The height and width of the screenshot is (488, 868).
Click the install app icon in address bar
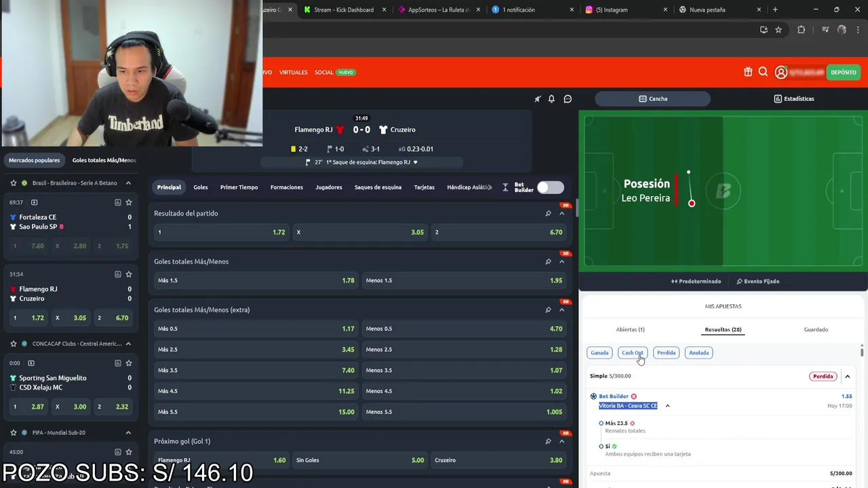point(764,30)
